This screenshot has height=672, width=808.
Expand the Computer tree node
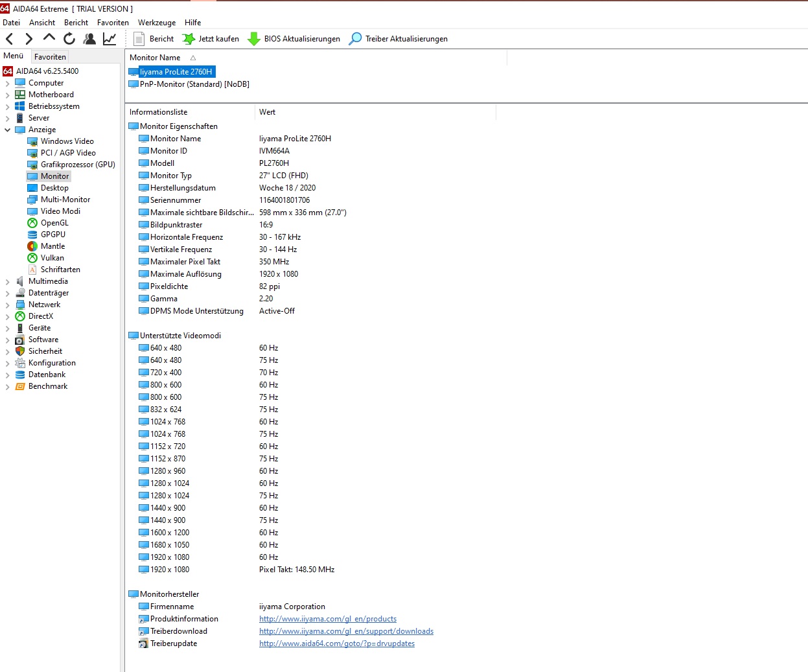click(7, 83)
